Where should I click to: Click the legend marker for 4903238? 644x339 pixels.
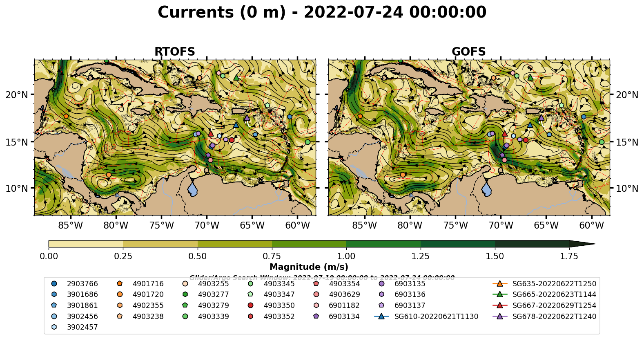tap(120, 316)
